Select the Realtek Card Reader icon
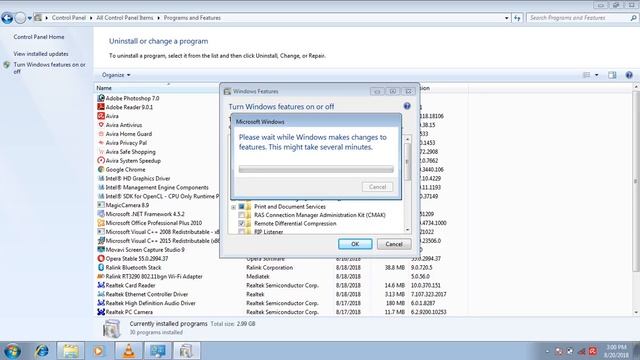640x360 pixels. point(101,285)
